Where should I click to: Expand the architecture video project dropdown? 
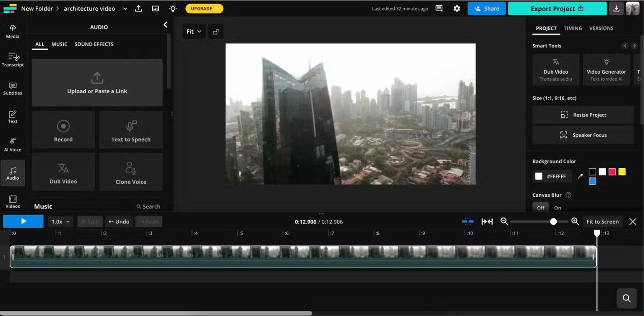125,9
